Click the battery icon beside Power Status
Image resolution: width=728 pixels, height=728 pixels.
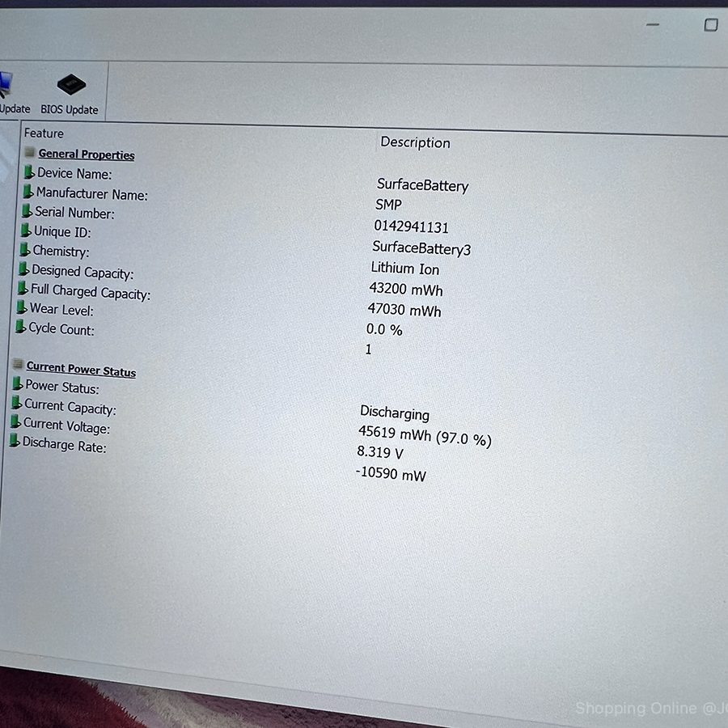coord(18,383)
